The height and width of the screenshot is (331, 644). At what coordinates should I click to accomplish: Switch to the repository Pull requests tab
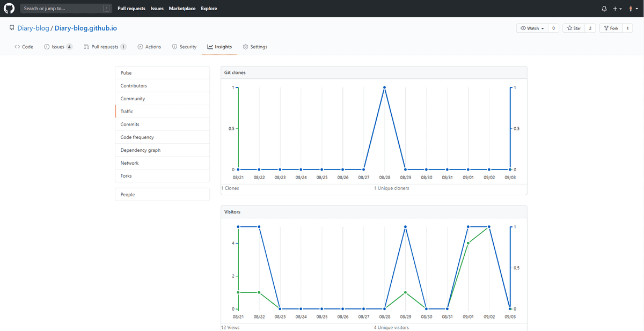click(x=105, y=47)
